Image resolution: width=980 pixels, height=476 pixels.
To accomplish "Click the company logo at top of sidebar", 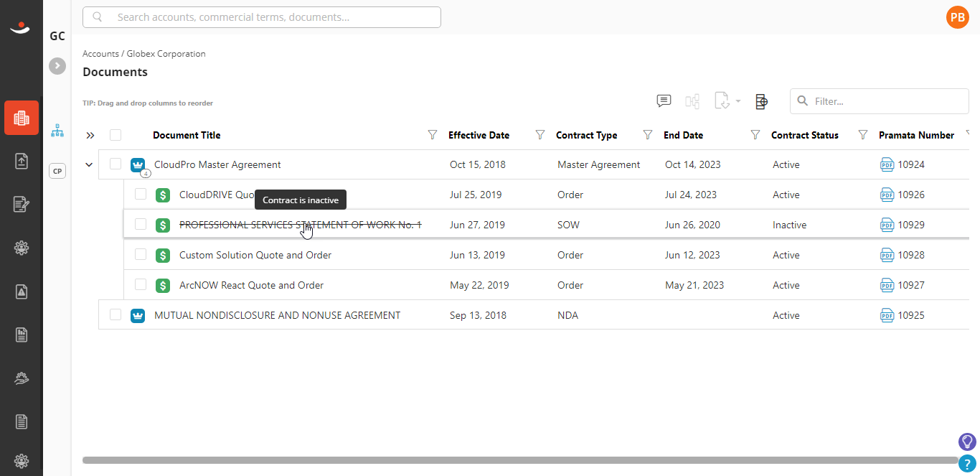I will pos(21,27).
